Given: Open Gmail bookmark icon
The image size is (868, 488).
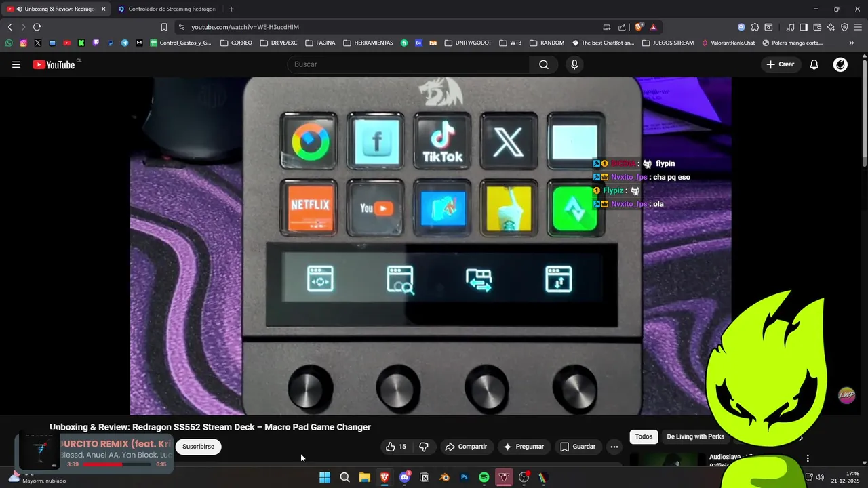Looking at the screenshot, I should [139, 43].
